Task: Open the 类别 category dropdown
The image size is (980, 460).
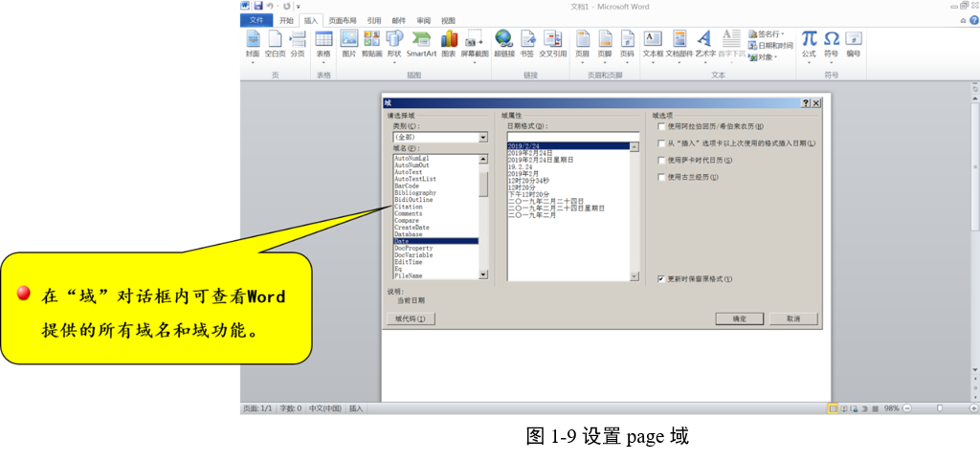Action: point(483,137)
